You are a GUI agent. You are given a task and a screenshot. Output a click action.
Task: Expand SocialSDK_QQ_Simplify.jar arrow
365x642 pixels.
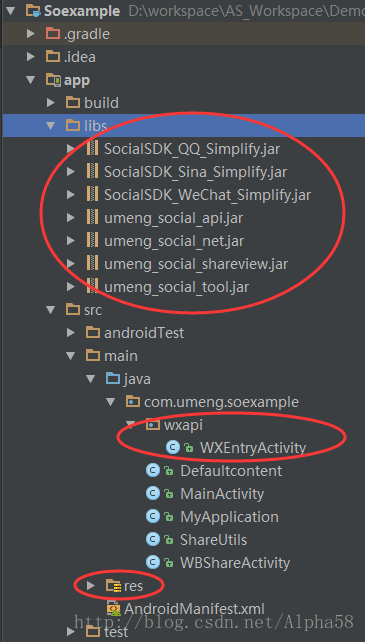[x=71, y=149]
